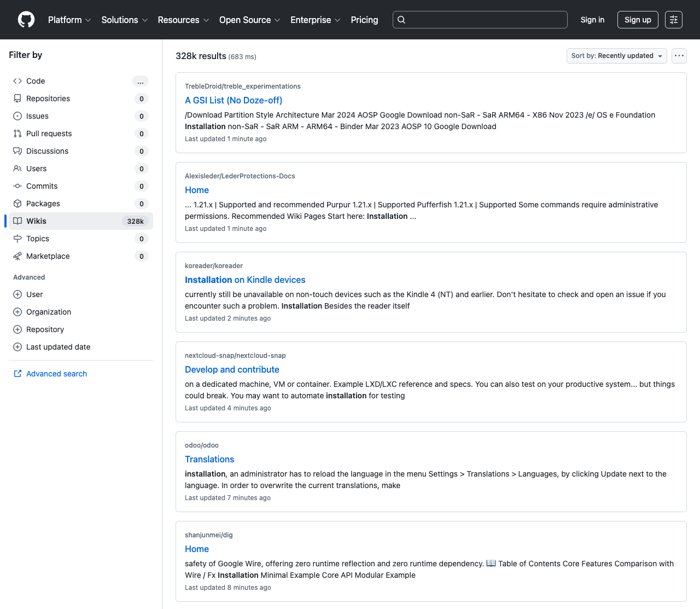The width and height of the screenshot is (700, 609).
Task: Click the nextcloud-snap/nextcloud-snap repository path
Action: (x=235, y=356)
